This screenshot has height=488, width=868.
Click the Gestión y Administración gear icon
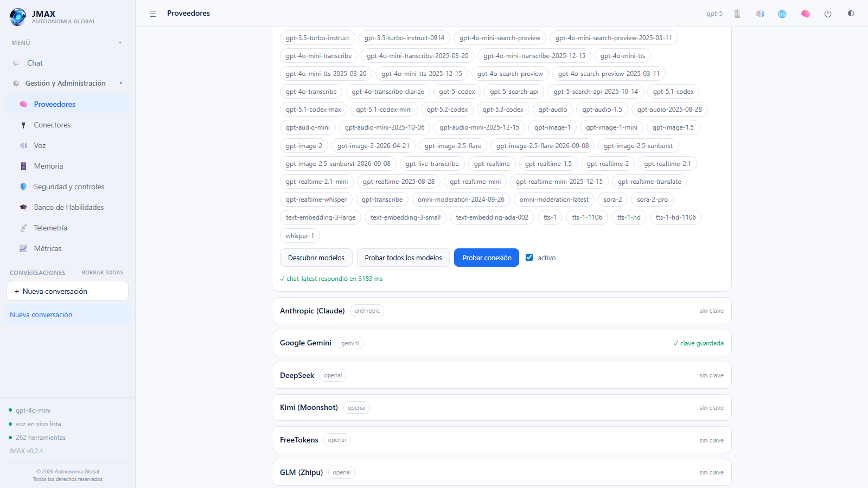coord(16,83)
